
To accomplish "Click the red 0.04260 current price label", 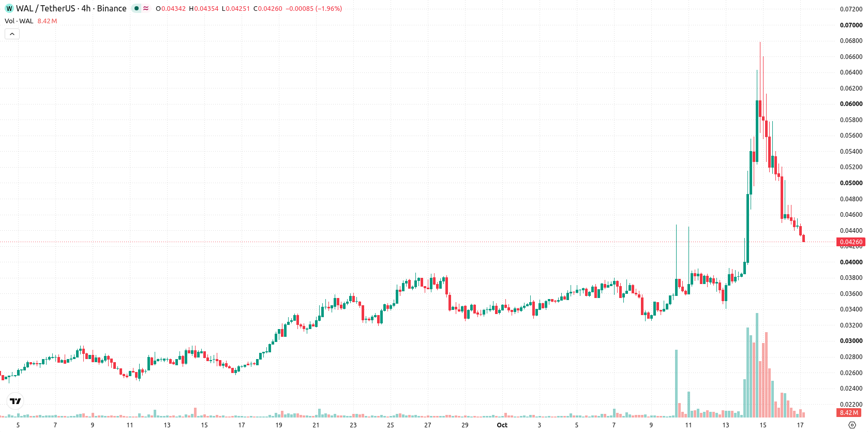I will pyautogui.click(x=851, y=242).
